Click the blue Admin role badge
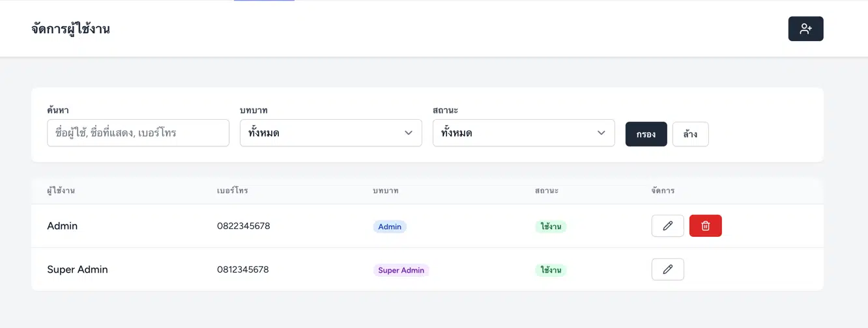 [390, 226]
